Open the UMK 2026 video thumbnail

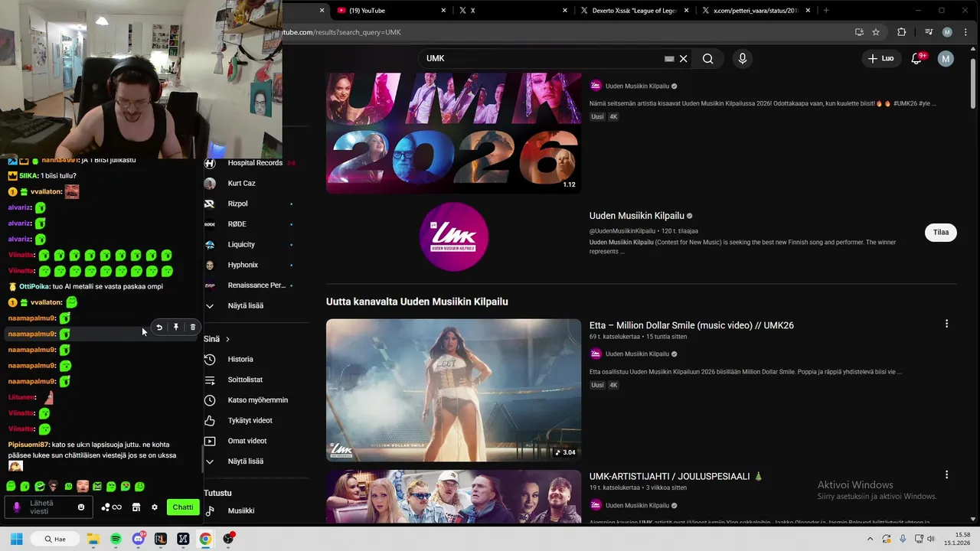click(453, 132)
